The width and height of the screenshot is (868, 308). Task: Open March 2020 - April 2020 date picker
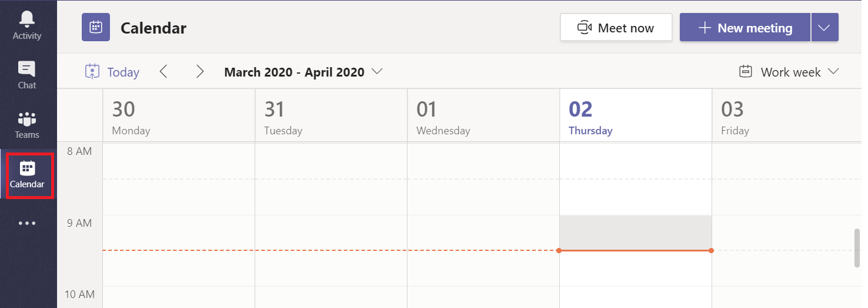point(303,72)
